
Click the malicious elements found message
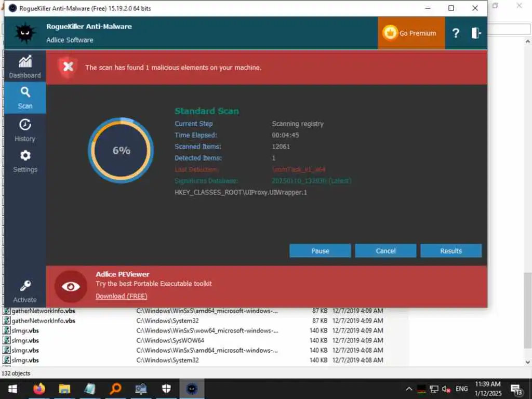tap(173, 68)
